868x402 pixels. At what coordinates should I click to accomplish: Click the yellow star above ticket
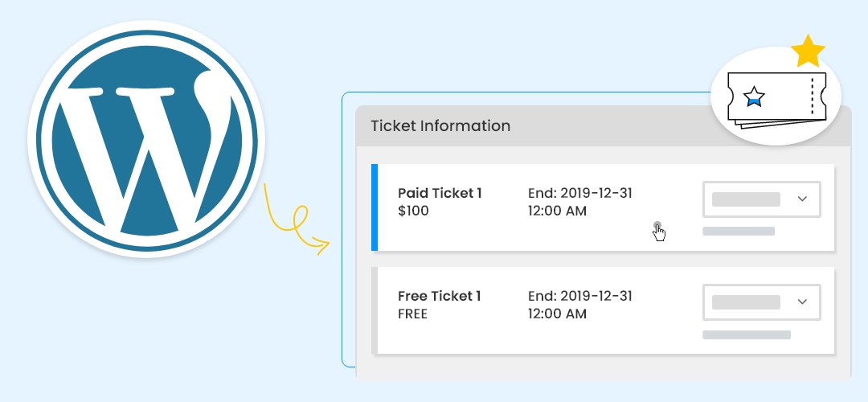[x=808, y=51]
